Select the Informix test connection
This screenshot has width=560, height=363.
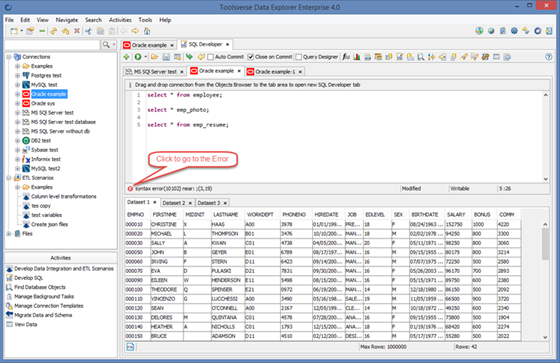tap(46, 159)
